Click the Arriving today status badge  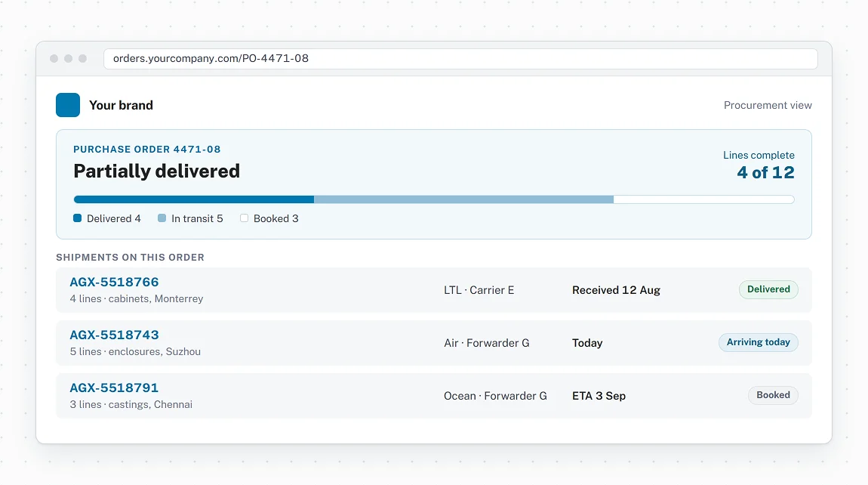(759, 342)
